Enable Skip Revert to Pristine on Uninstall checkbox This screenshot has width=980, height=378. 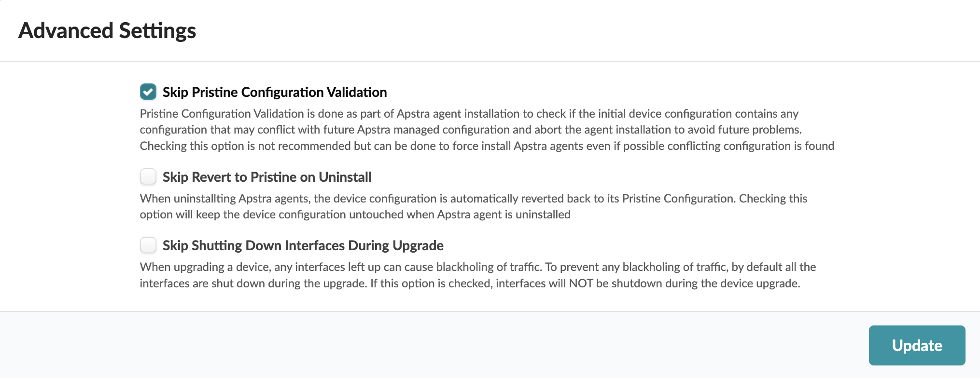pos(148,176)
